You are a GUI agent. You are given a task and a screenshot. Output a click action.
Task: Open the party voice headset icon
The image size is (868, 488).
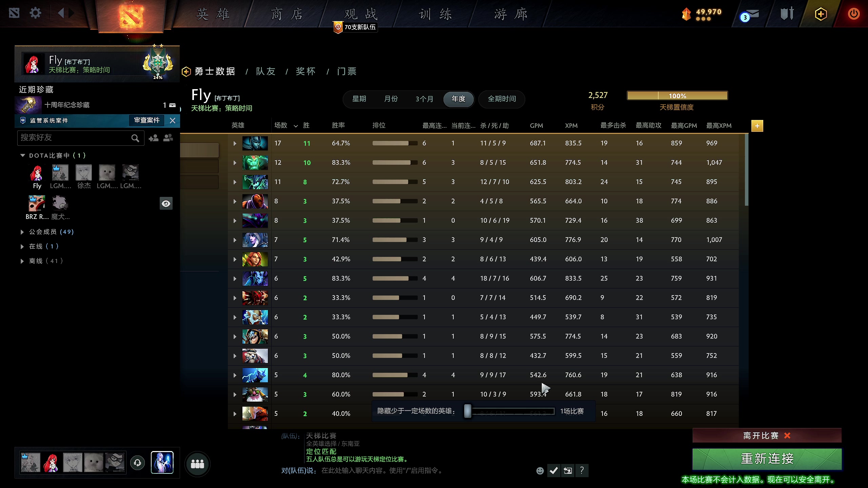(137, 463)
